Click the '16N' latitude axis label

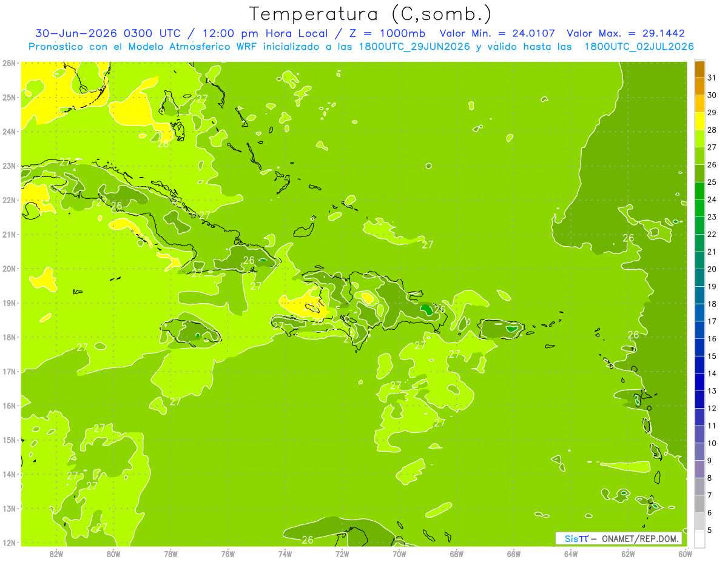(x=8, y=406)
